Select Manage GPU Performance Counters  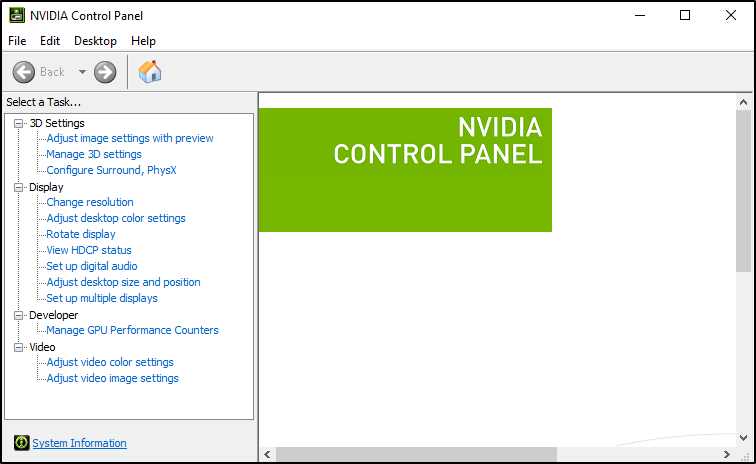133,330
